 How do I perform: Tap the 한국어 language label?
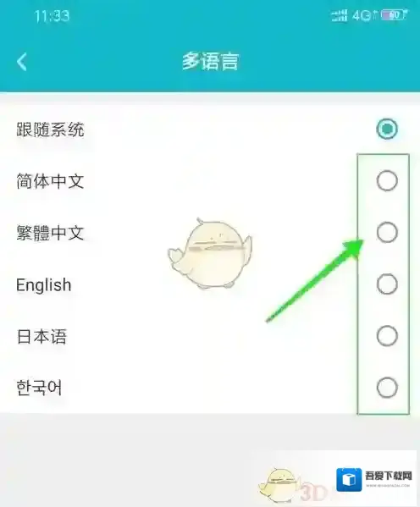coord(39,388)
